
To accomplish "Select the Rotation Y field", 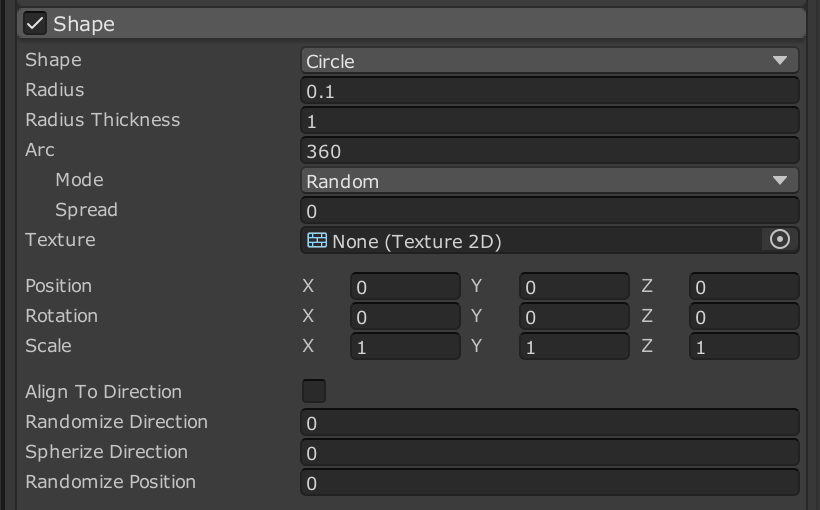I will tap(574, 316).
